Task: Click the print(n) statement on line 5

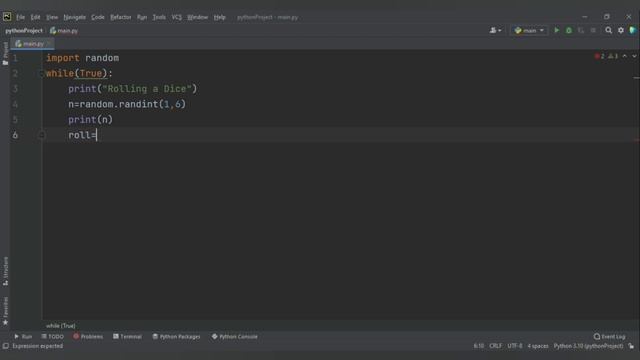Action: tap(90, 120)
